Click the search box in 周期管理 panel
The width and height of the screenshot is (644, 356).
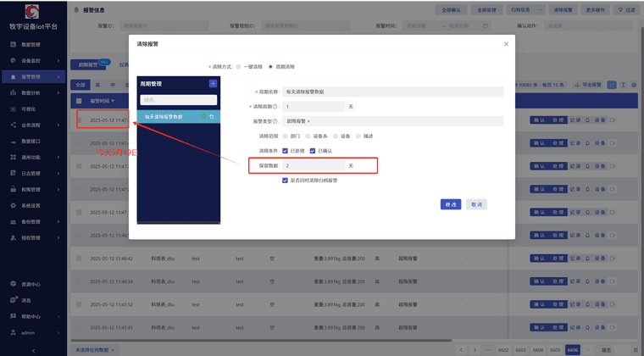pos(178,100)
